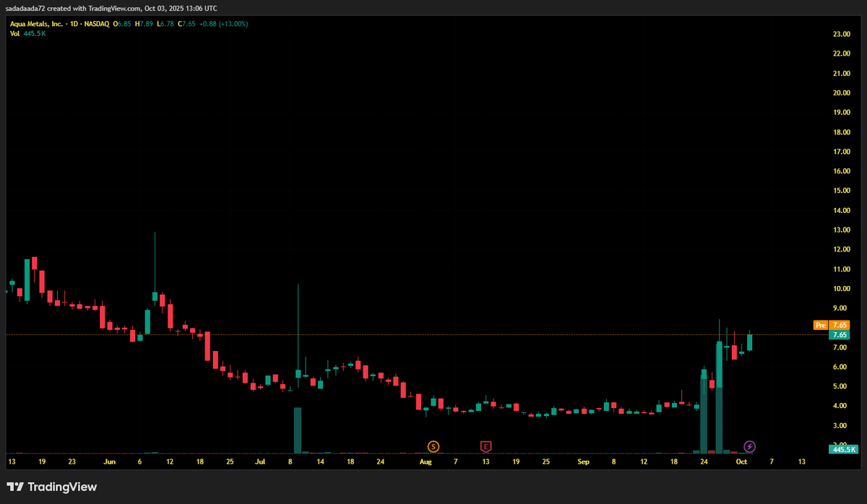This screenshot has width=867, height=504.
Task: Click the Oct label on the time axis
Action: click(x=741, y=461)
